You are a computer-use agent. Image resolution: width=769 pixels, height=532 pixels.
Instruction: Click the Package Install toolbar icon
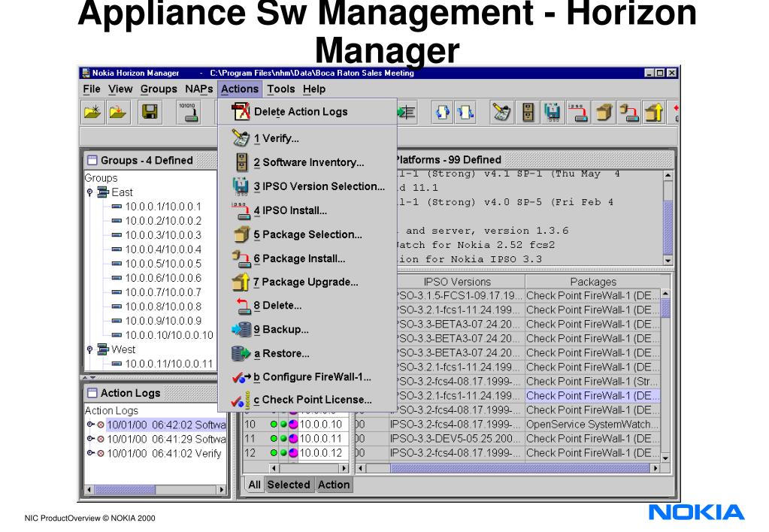[628, 112]
